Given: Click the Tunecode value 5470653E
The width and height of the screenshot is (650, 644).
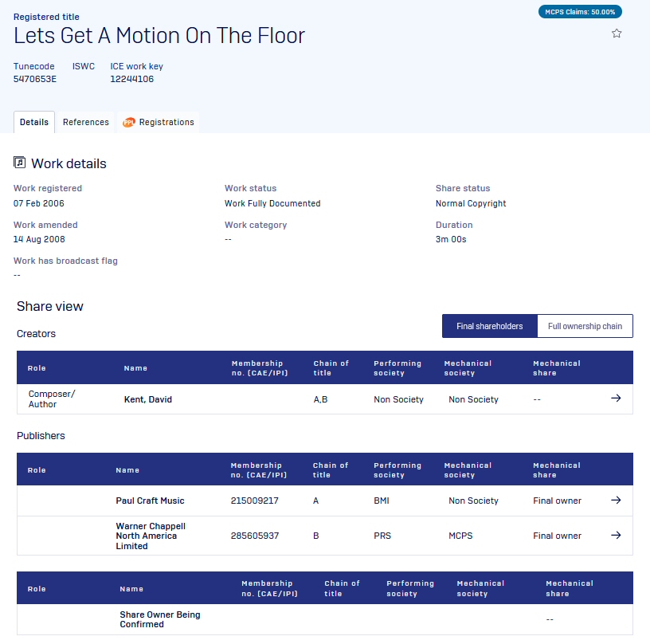Looking at the screenshot, I should (x=35, y=79).
